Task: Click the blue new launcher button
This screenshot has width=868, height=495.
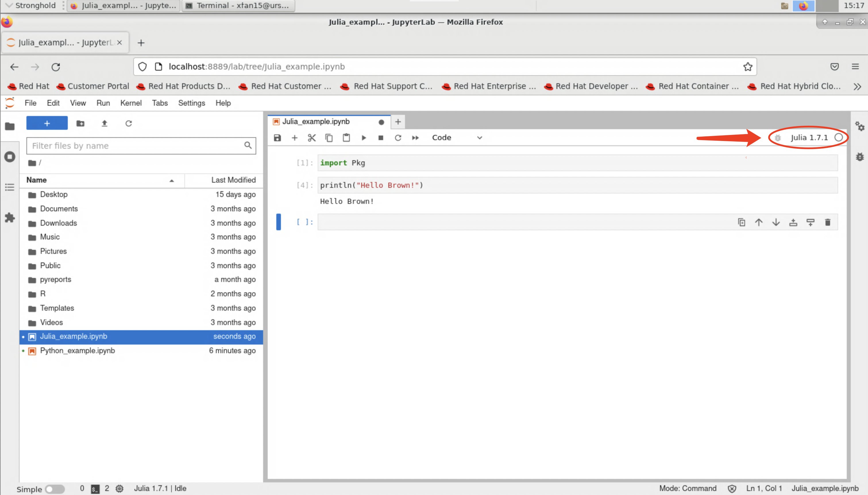Action: tap(47, 123)
